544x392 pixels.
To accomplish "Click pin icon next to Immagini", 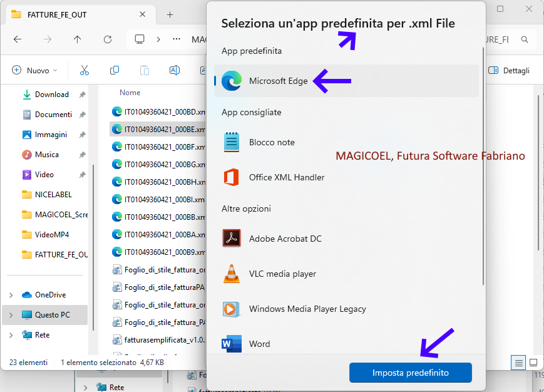I will pos(82,135).
